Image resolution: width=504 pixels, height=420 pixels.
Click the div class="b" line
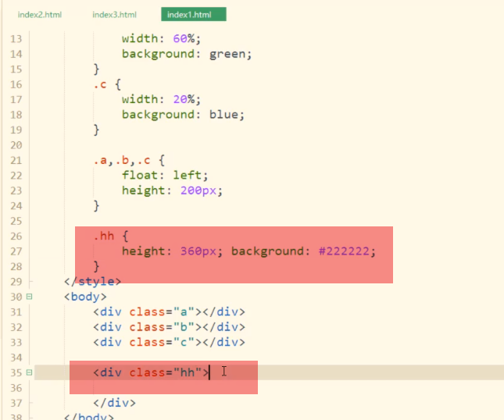click(x=169, y=327)
